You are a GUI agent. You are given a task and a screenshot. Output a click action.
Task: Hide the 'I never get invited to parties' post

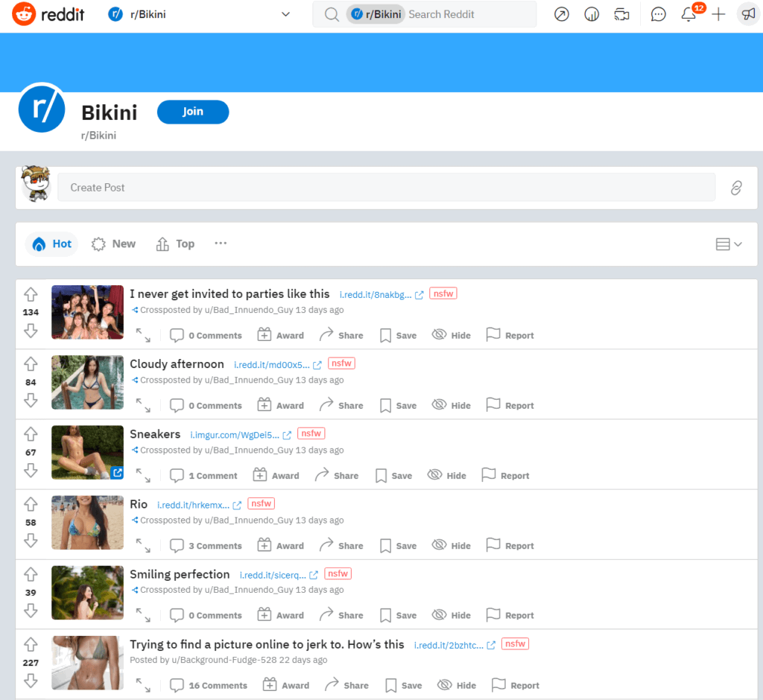click(x=451, y=335)
